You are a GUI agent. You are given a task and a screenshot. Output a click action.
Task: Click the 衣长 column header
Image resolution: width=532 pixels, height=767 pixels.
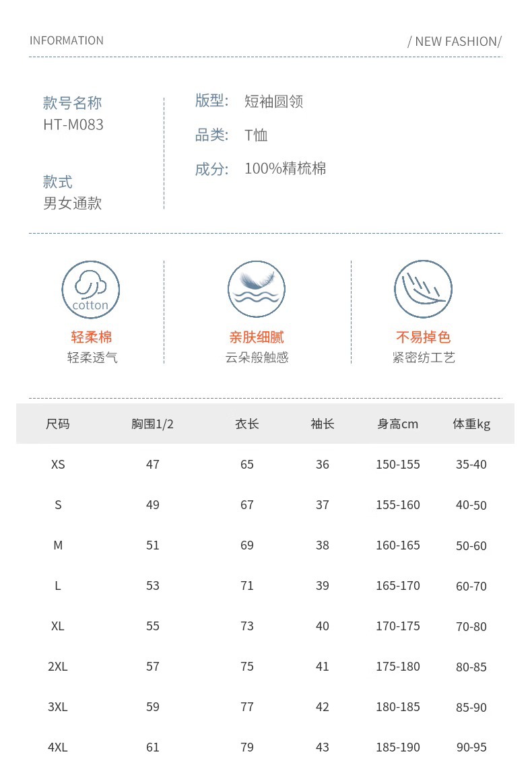(247, 424)
